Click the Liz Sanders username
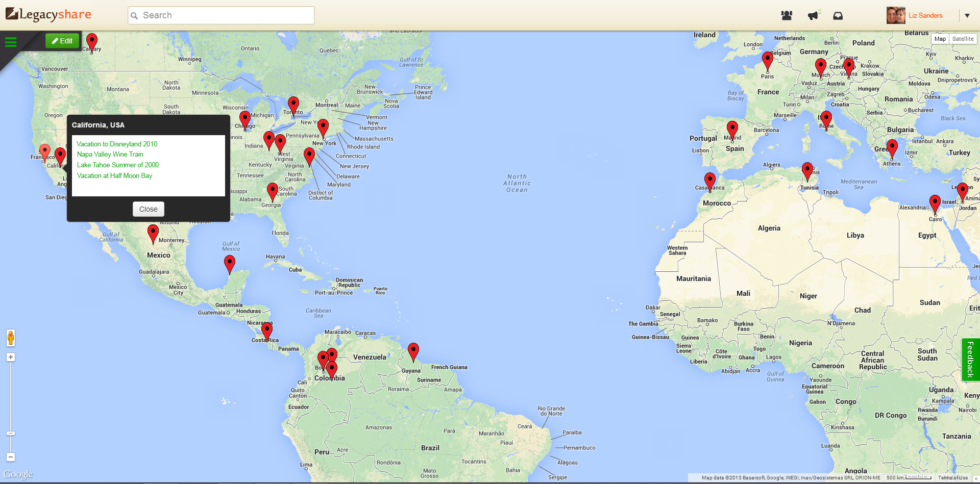Viewport: 980px width, 484px height. [x=925, y=16]
